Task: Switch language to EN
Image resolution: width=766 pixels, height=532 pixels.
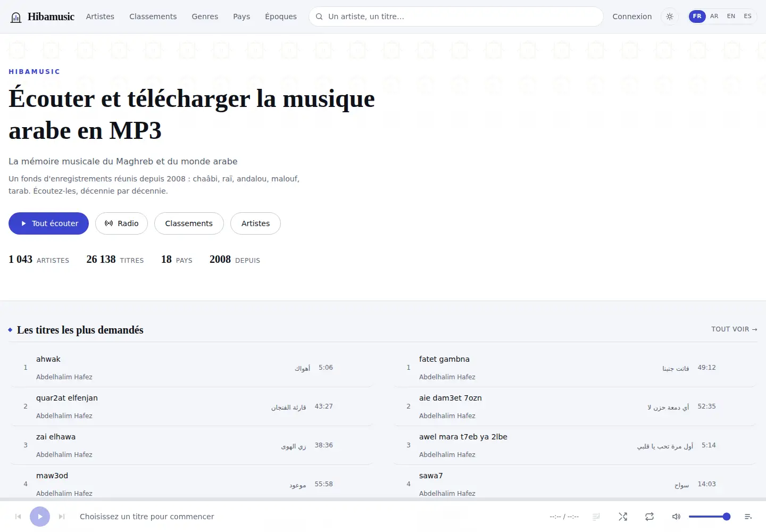Action: pos(731,16)
